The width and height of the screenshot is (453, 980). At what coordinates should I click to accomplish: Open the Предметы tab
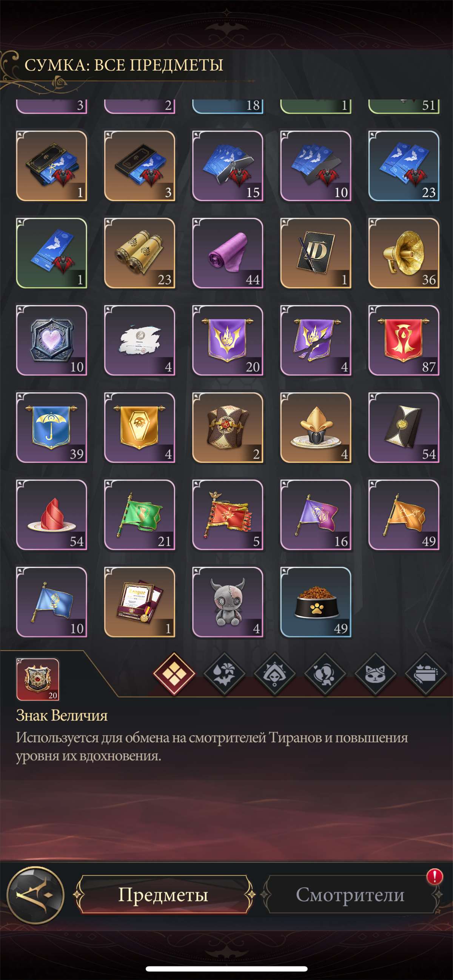pyautogui.click(x=163, y=894)
